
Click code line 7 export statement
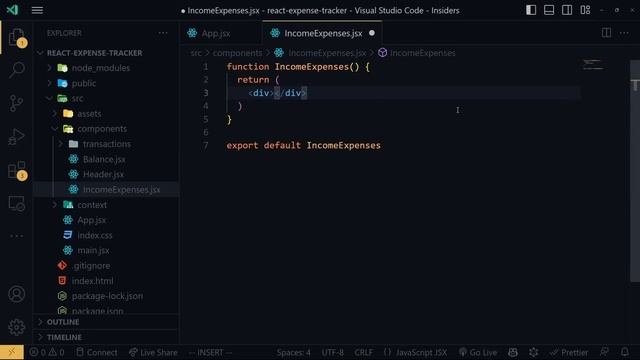pos(303,146)
